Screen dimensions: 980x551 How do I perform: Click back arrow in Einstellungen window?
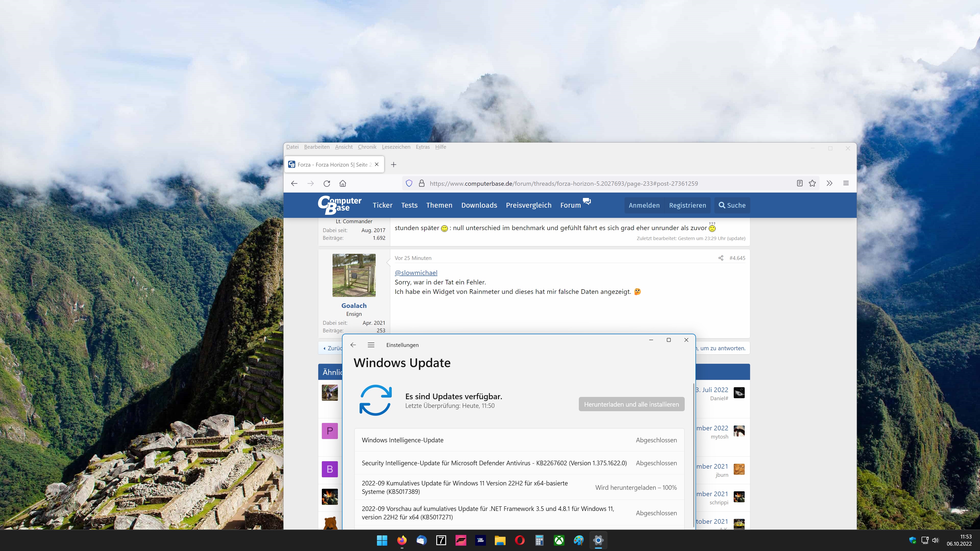click(x=353, y=345)
